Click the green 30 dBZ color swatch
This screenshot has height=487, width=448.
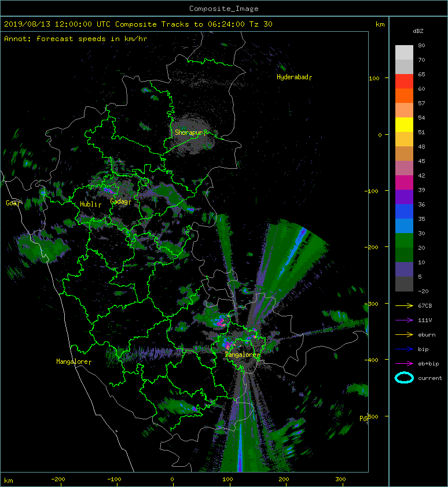pyautogui.click(x=404, y=240)
